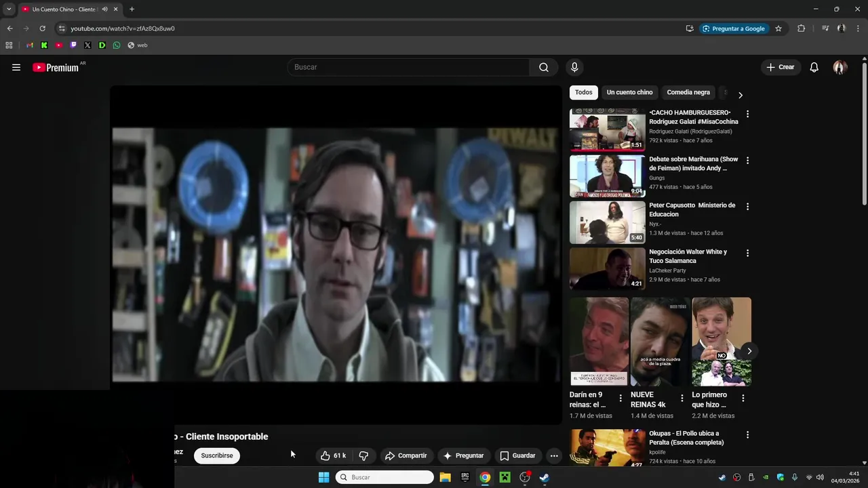Open the Kick bookmark

click(x=44, y=45)
